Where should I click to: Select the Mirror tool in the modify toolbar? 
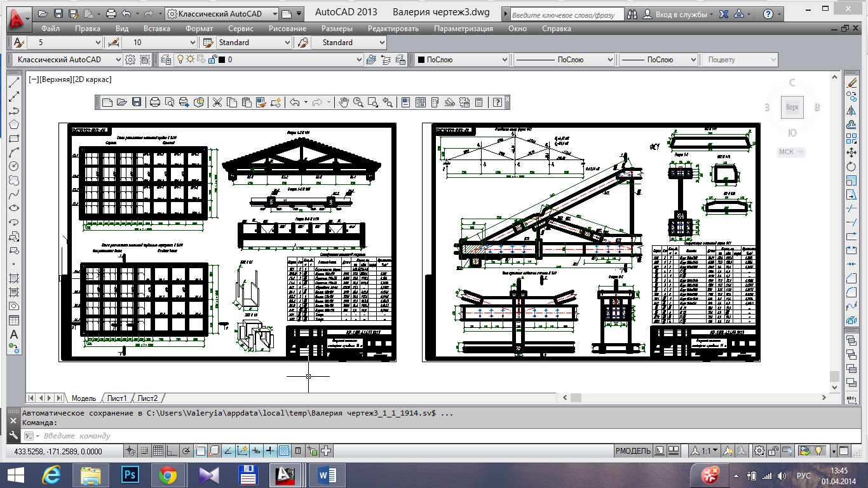(x=851, y=111)
